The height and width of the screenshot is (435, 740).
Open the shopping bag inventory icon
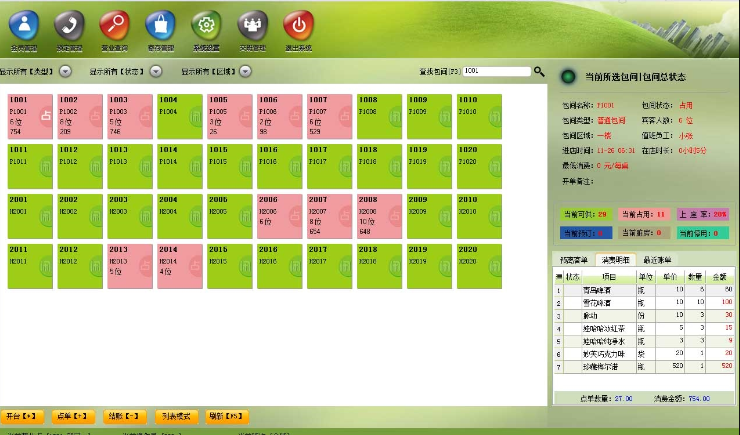click(x=160, y=25)
